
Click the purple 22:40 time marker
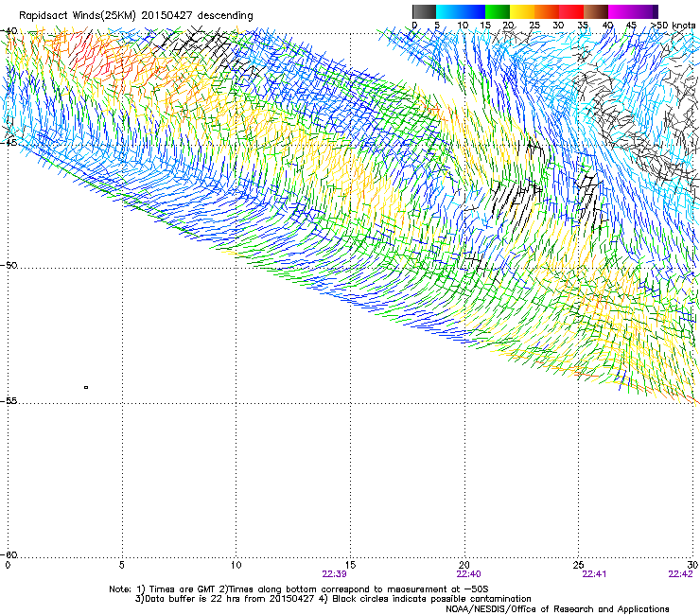pyautogui.click(x=468, y=574)
